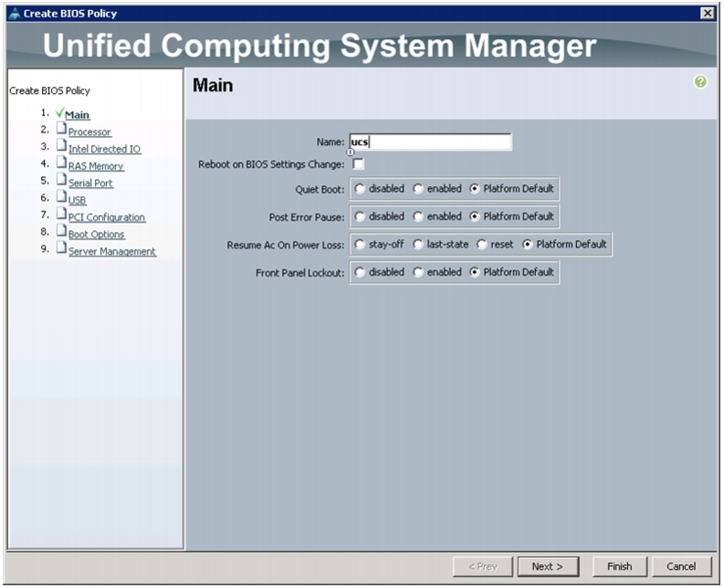
Task: Open the Intel Directed IO step link
Action: (104, 149)
